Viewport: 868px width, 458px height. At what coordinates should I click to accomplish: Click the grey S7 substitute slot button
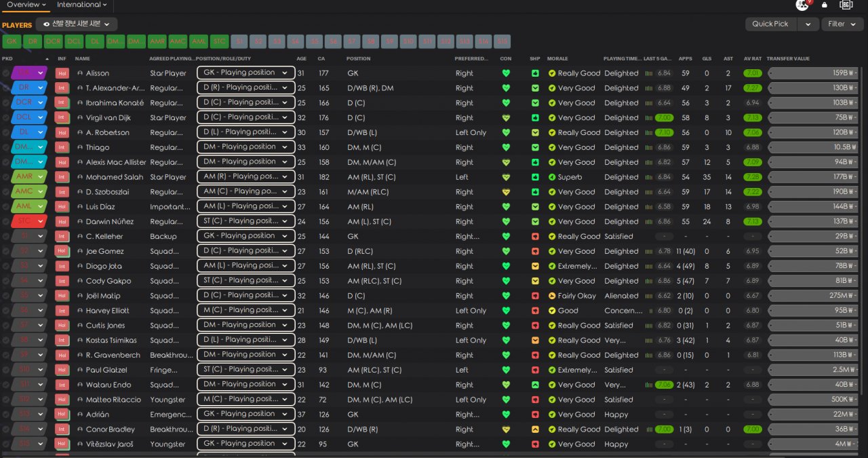click(351, 42)
